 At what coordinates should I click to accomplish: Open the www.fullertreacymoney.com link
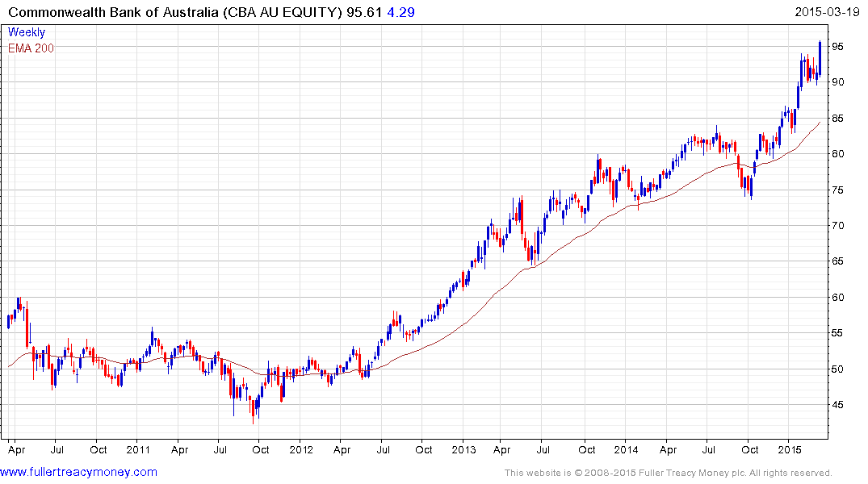click(78, 472)
